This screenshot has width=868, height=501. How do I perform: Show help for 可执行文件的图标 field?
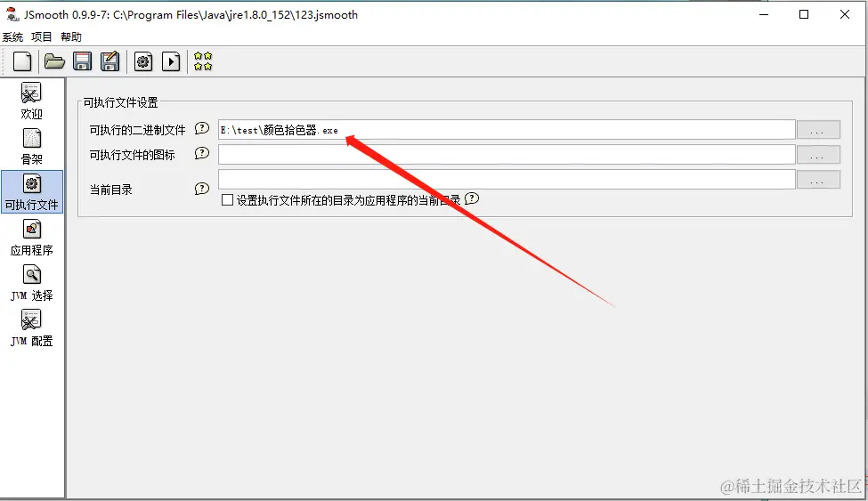pos(202,153)
